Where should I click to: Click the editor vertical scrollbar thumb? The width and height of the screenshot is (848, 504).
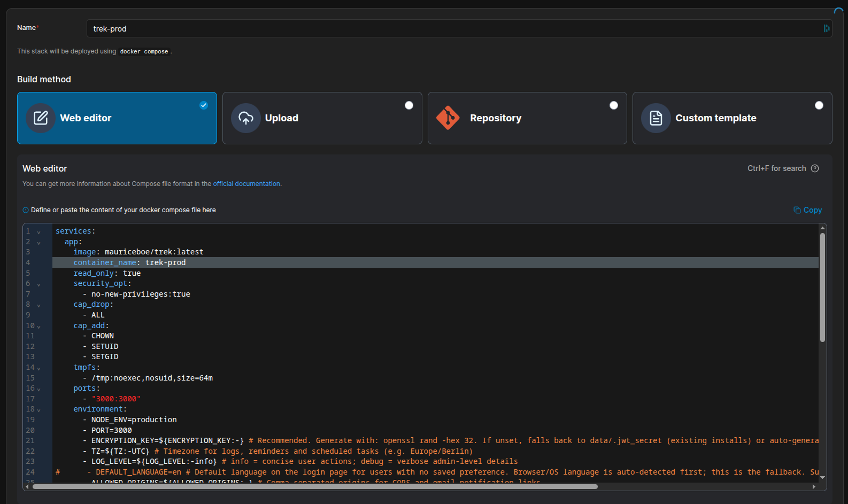click(822, 288)
